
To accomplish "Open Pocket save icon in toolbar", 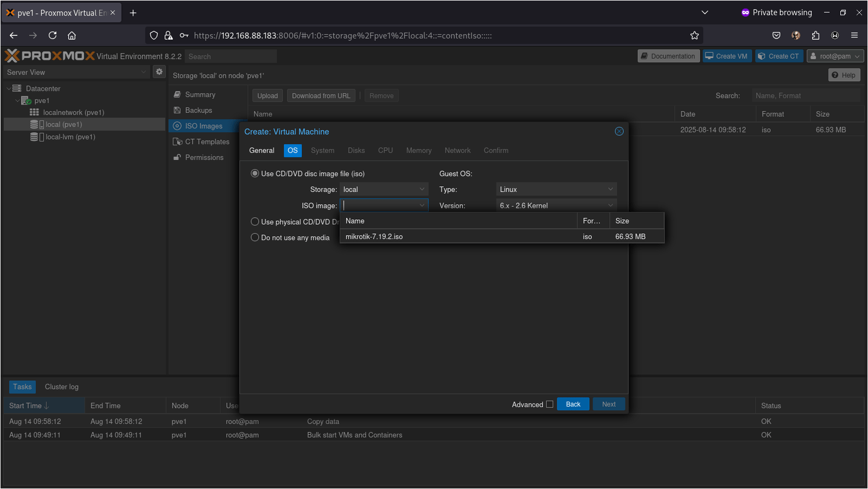I will [x=776, y=35].
